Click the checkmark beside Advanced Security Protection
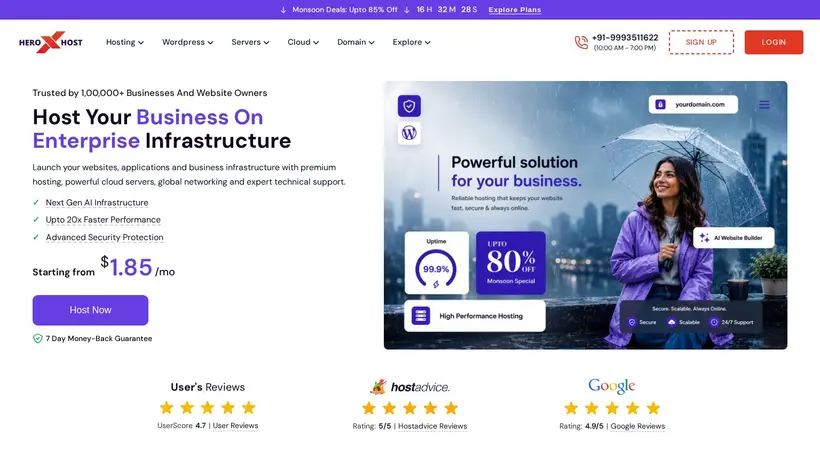The width and height of the screenshot is (820, 461). (x=36, y=237)
